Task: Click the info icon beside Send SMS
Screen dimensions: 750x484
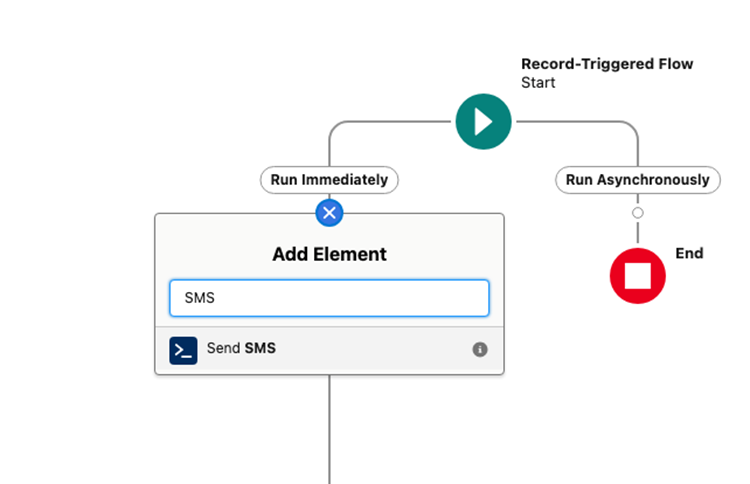Action: point(480,350)
